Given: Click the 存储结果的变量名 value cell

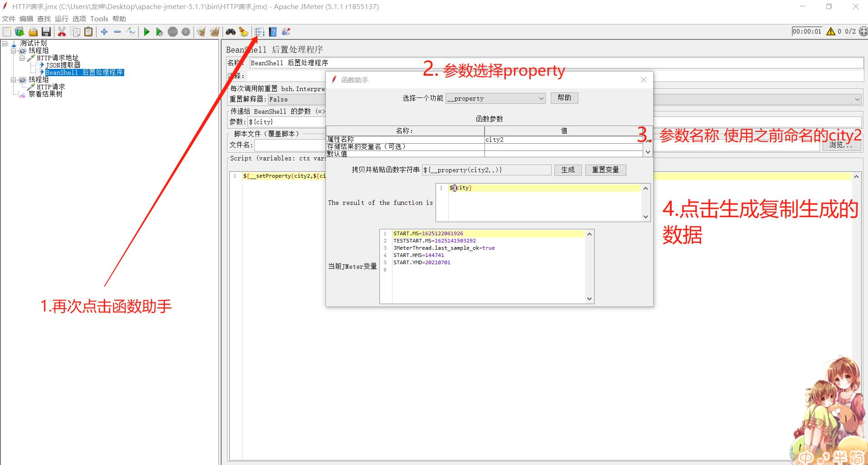Looking at the screenshot, I should click(x=564, y=147).
